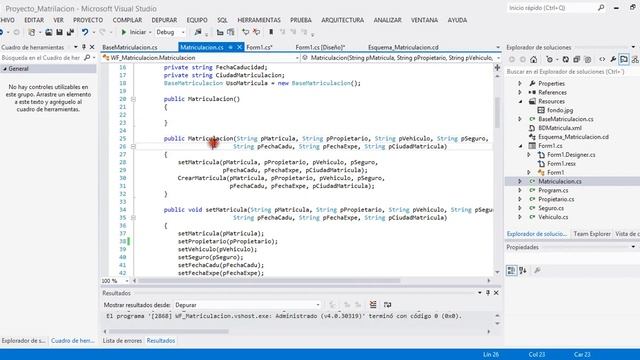Collapse the General toolbox group
The image size is (640, 360).
coord(5,69)
